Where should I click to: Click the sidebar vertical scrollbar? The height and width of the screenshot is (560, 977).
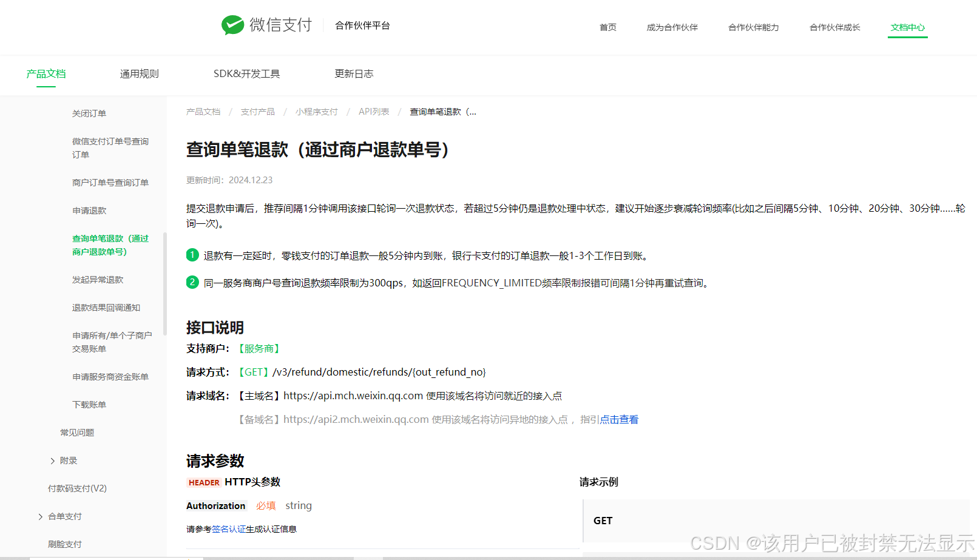165,284
